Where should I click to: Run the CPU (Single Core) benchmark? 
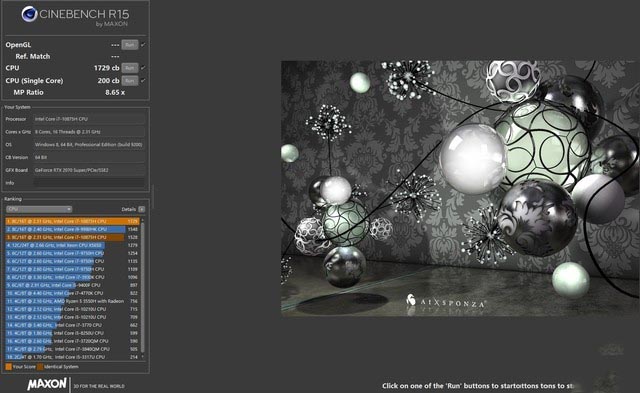point(129,81)
